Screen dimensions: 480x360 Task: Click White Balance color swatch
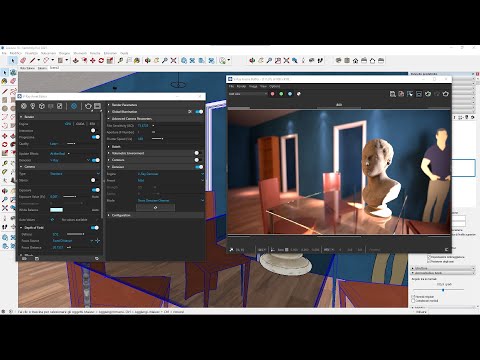[56, 210]
